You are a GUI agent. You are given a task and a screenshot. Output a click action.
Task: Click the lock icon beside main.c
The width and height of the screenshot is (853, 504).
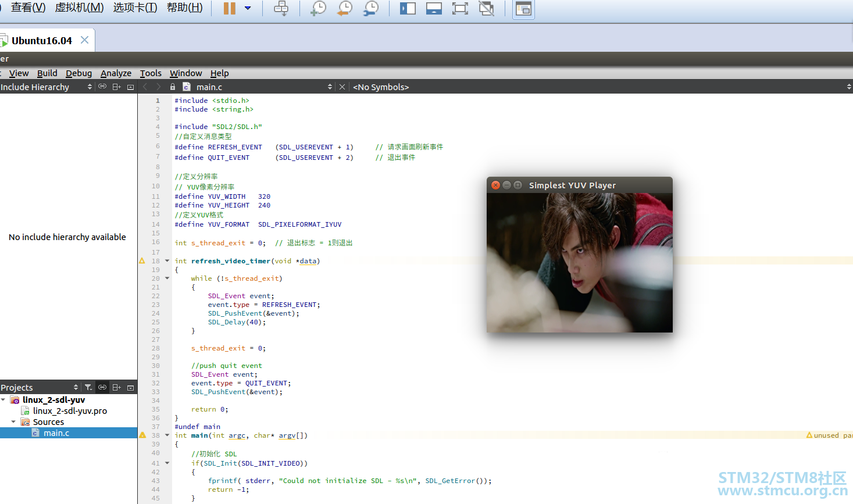[173, 87]
